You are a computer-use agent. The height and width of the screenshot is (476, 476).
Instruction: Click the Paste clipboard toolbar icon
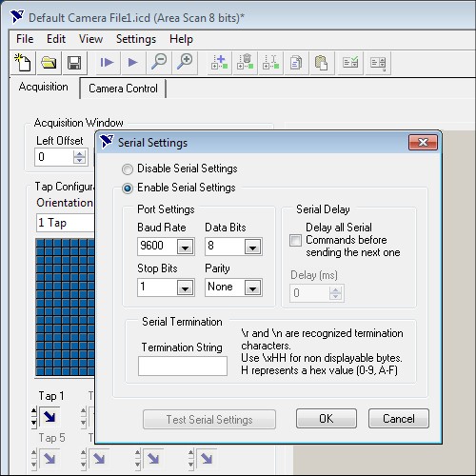point(322,63)
